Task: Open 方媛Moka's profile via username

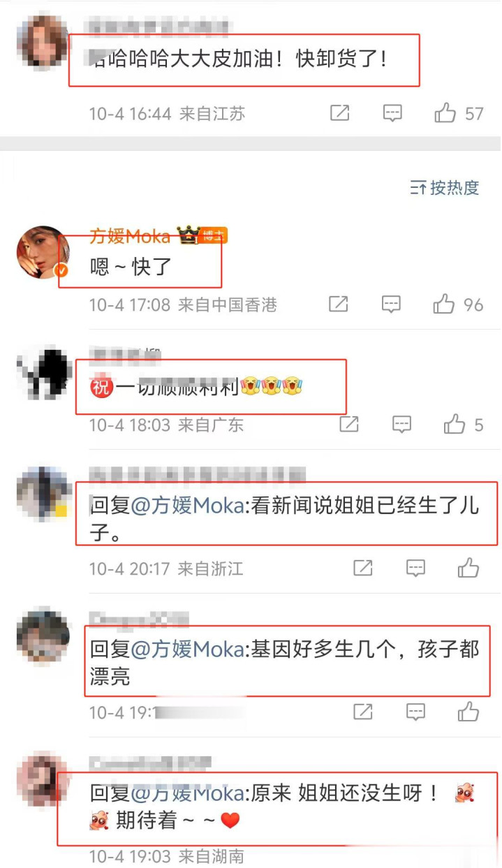Action: tap(130, 236)
